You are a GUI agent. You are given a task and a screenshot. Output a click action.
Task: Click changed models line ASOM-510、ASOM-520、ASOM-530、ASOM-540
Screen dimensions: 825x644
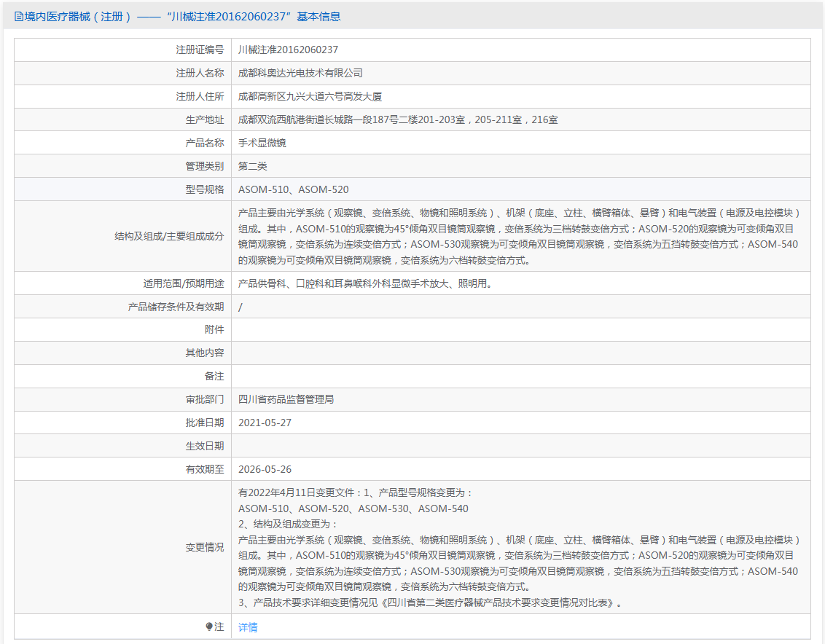click(x=353, y=508)
